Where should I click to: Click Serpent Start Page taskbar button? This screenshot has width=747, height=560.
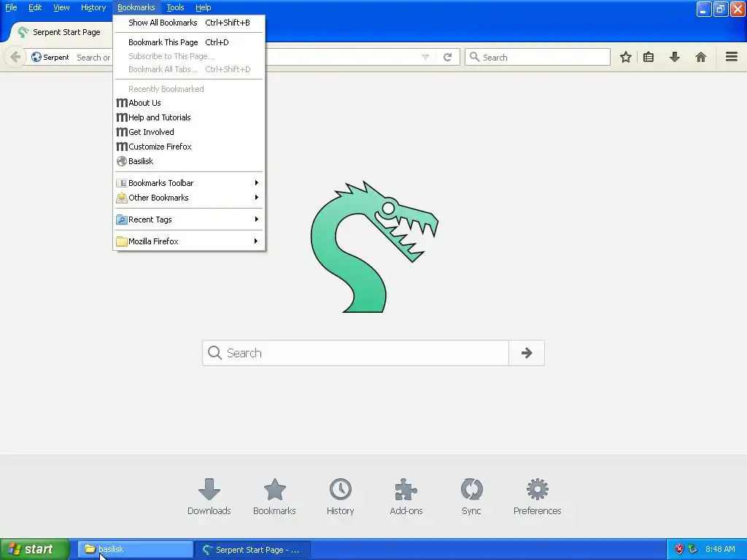[x=252, y=550]
